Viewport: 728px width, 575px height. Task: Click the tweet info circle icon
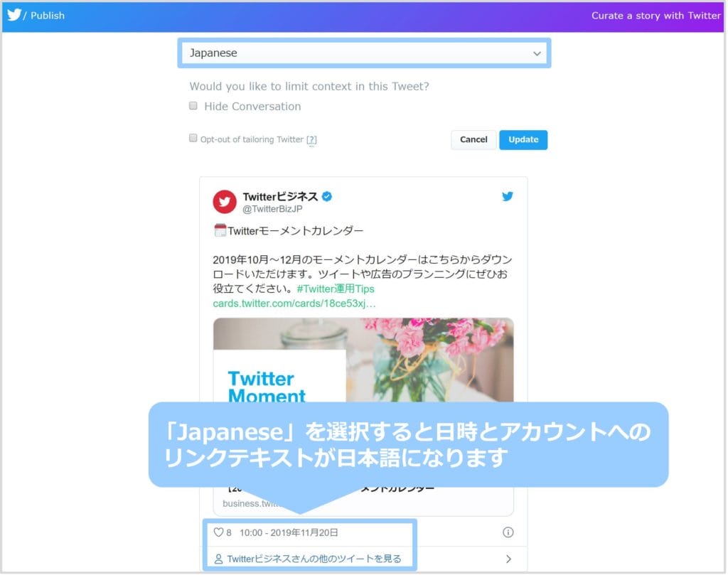(508, 532)
